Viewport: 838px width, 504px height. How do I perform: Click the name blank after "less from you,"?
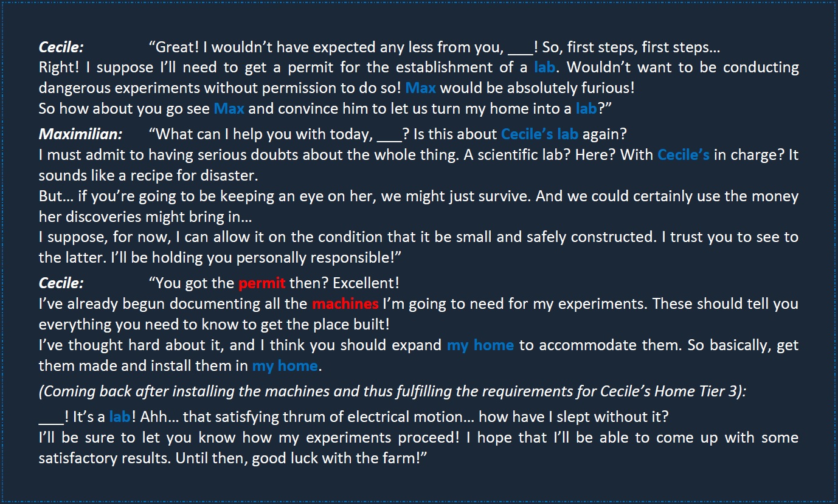(x=519, y=47)
